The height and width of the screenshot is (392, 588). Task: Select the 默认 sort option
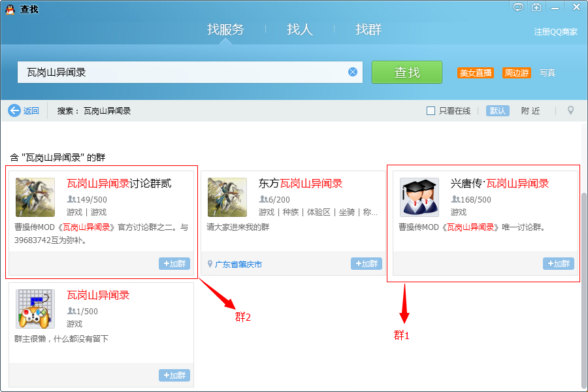tap(498, 110)
